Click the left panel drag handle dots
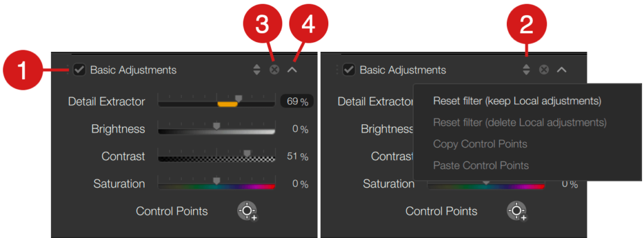This screenshot has height=238, width=644. tap(68, 70)
